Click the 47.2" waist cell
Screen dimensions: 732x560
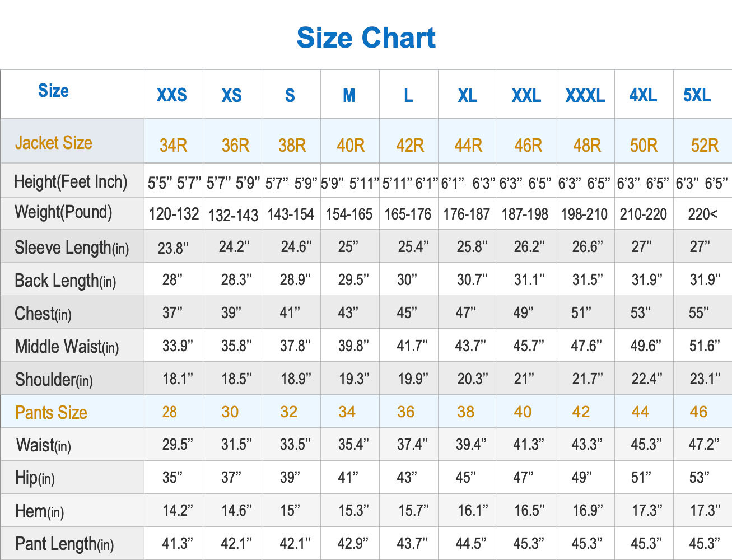click(703, 445)
